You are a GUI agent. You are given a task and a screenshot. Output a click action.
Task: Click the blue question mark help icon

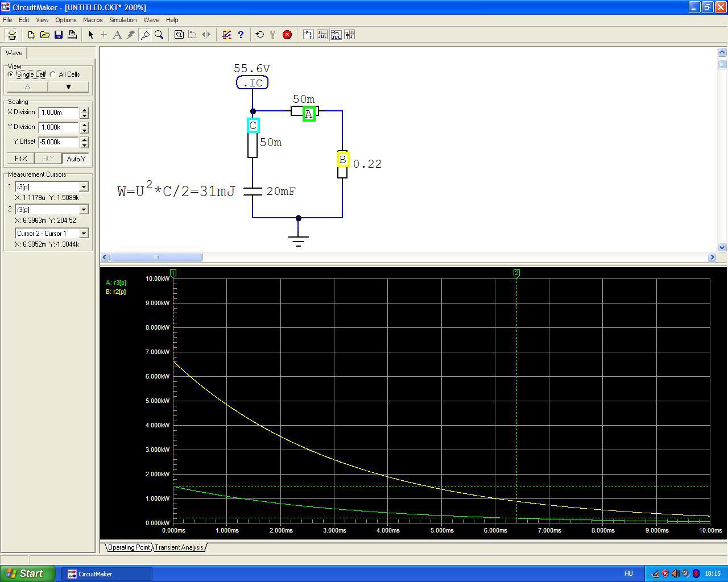click(241, 35)
